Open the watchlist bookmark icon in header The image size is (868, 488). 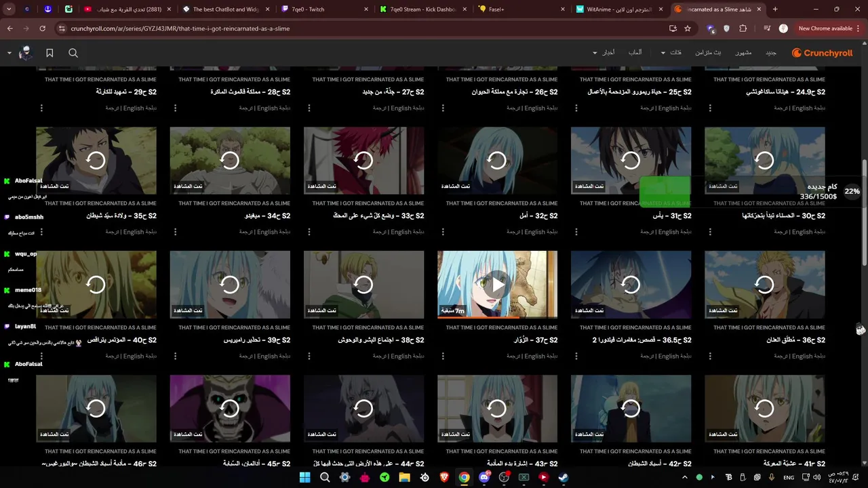tap(50, 53)
